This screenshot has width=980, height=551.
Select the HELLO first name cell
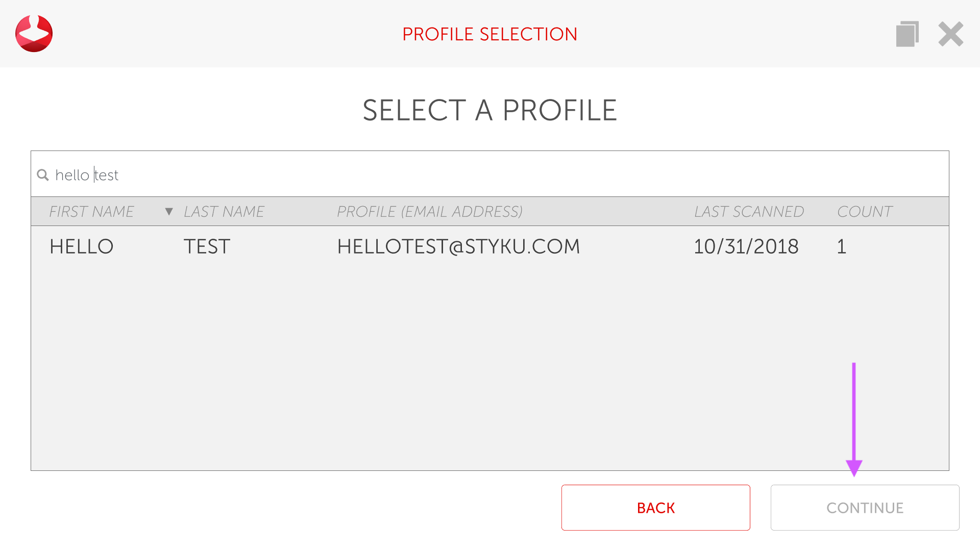tap(81, 246)
